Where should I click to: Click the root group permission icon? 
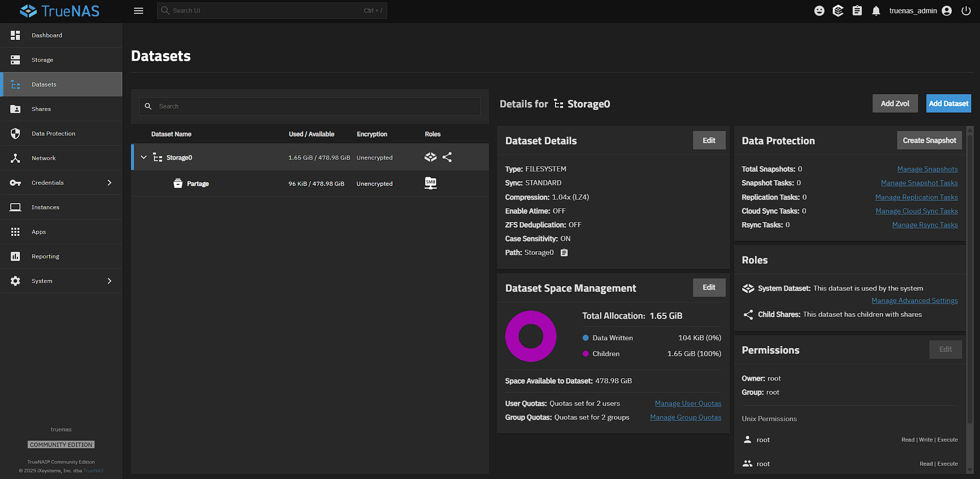(747, 464)
